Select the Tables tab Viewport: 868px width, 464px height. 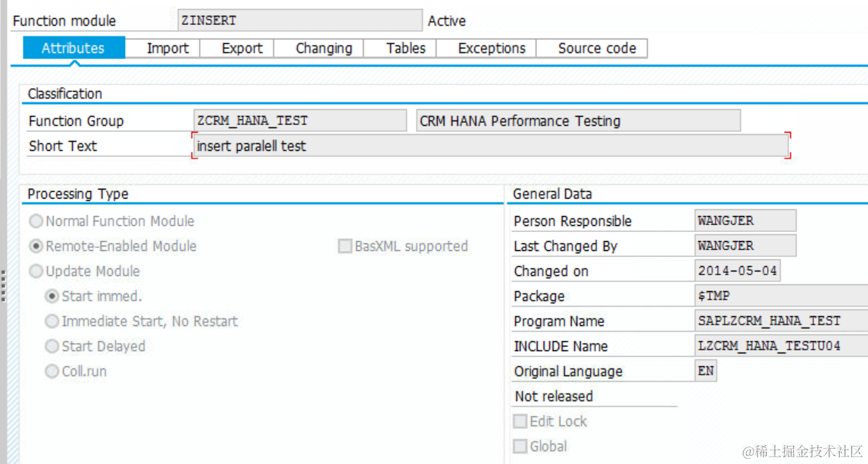(405, 49)
